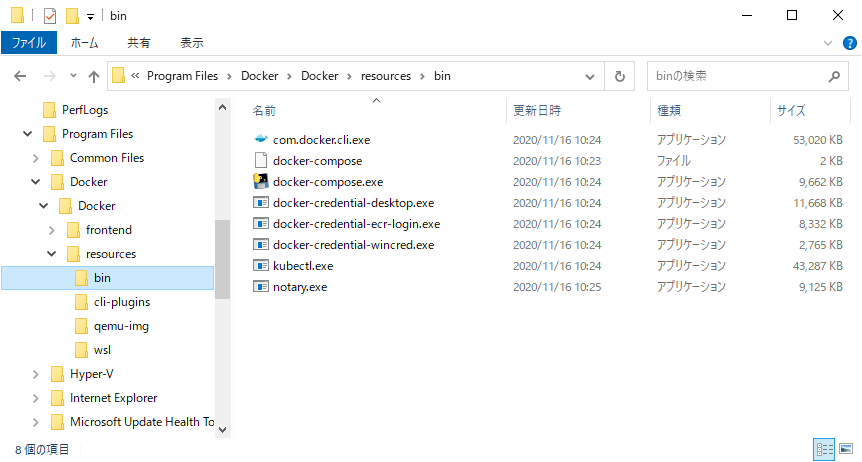This screenshot has height=462, width=862.
Task: Click the folder icon in address bar
Action: click(118, 75)
